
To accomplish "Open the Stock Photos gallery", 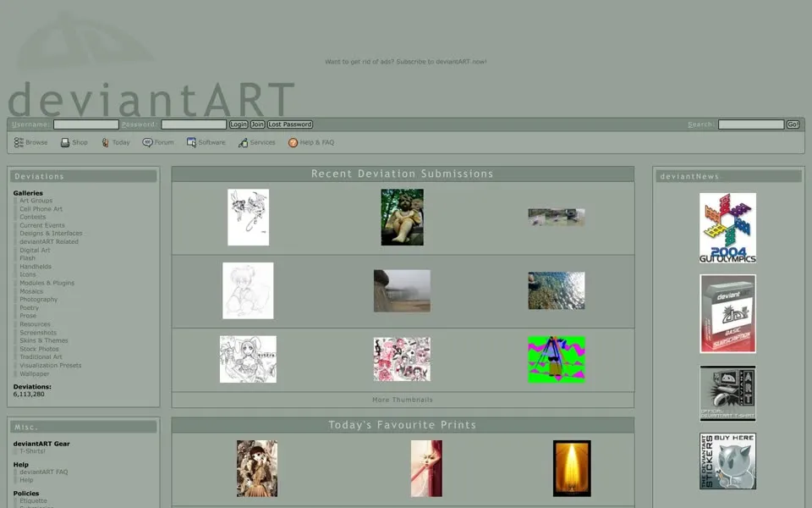I will pos(39,349).
